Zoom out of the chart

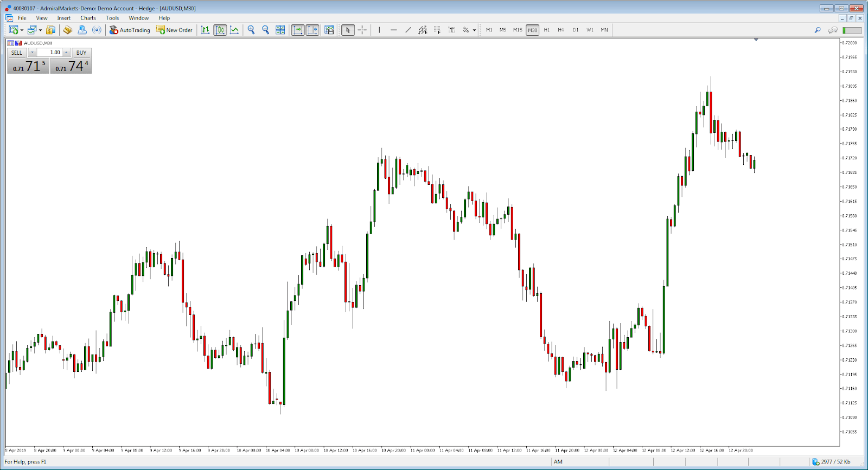tap(266, 30)
